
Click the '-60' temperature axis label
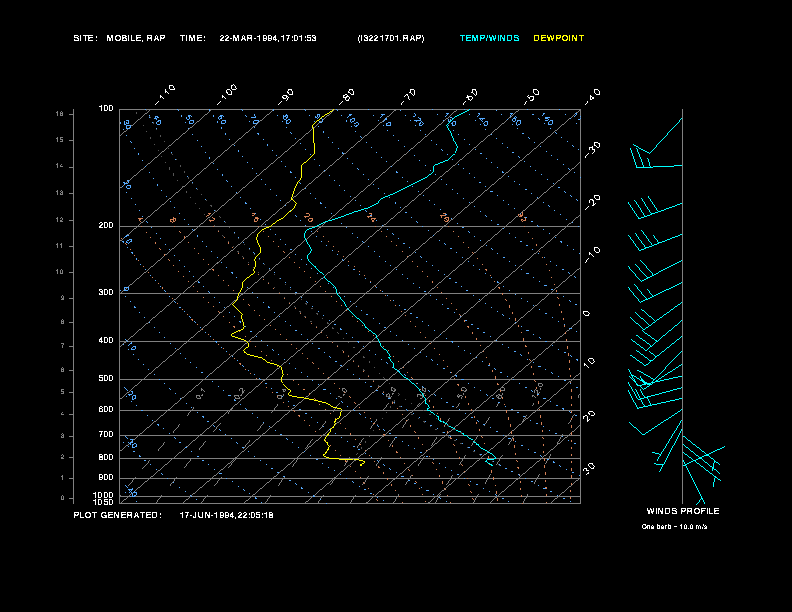[x=470, y=96]
